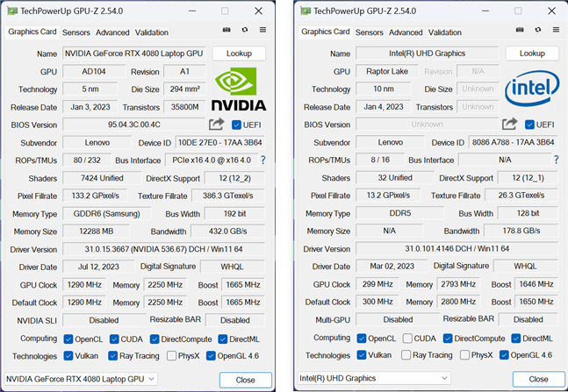Click NVIDIA driver version 31.0.15.3667 field

pos(164,249)
